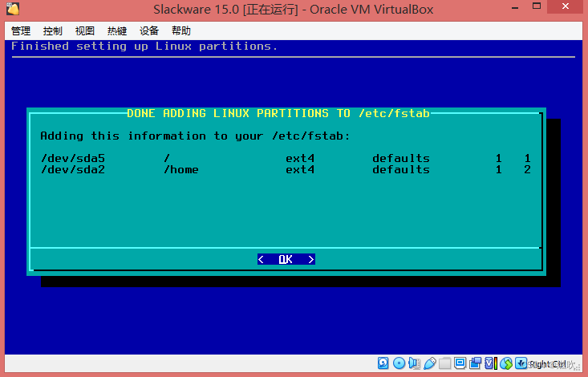Click the root mount point slash in the sda5 row
This screenshot has width=588, height=377.
point(167,158)
